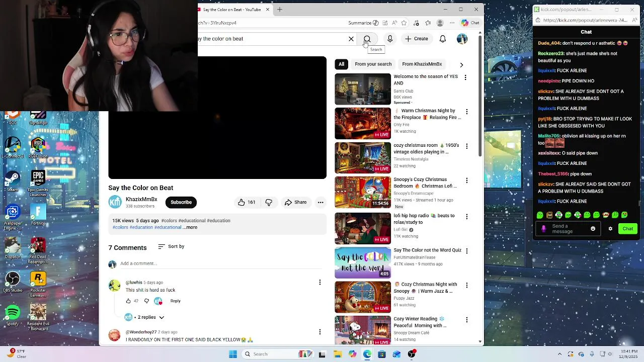The height and width of the screenshot is (362, 644).
Task: Dislike the video with thumbs down
Action: (269, 202)
